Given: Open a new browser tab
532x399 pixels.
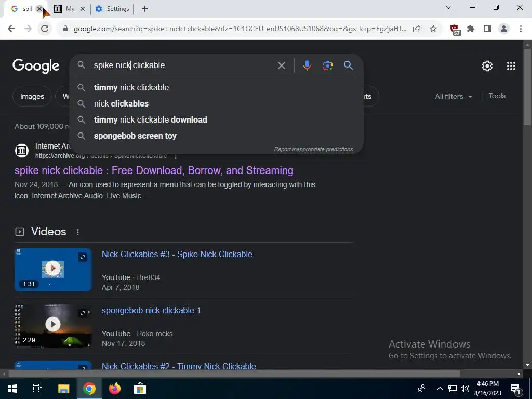Looking at the screenshot, I should click(145, 9).
